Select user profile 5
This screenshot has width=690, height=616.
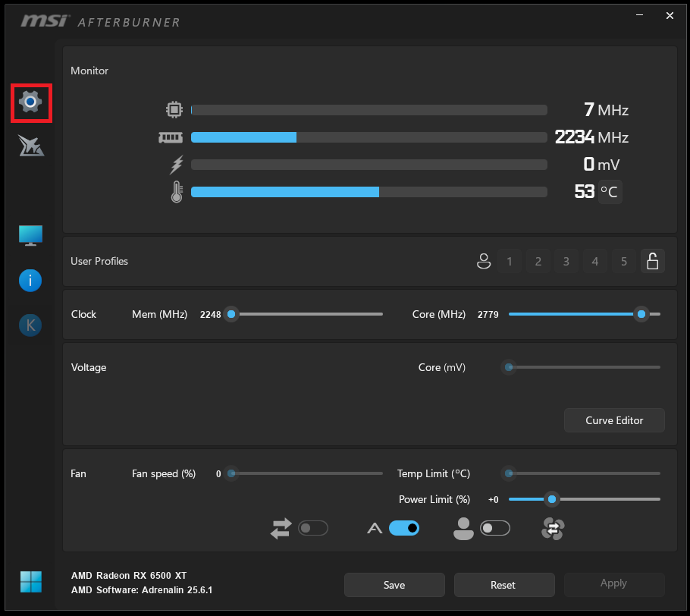624,261
